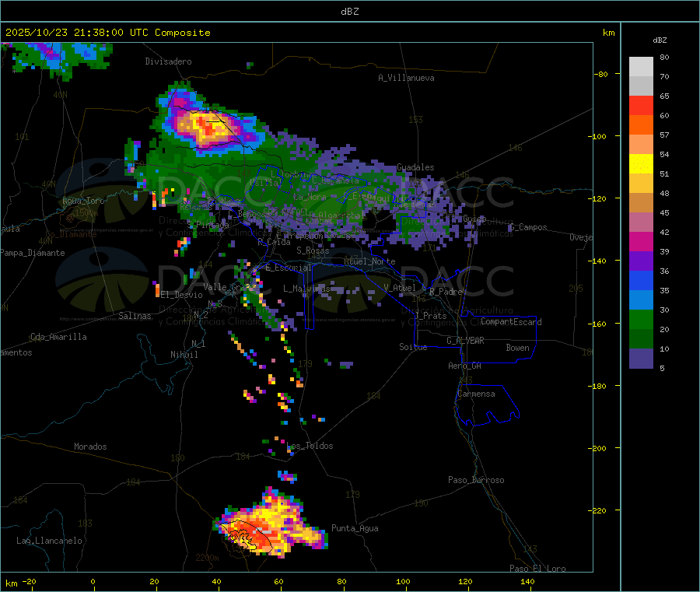Click the Lag.Llancanelo map label
The height and width of the screenshot is (592, 700).
[x=49, y=541]
